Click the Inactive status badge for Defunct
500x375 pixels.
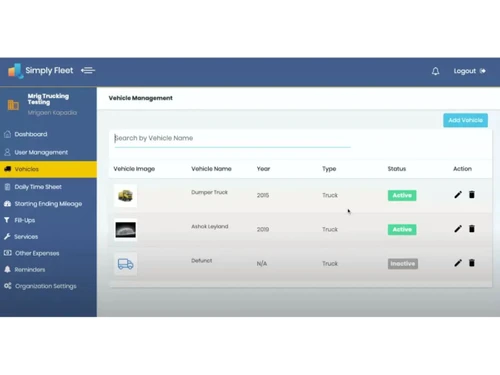pos(403,264)
